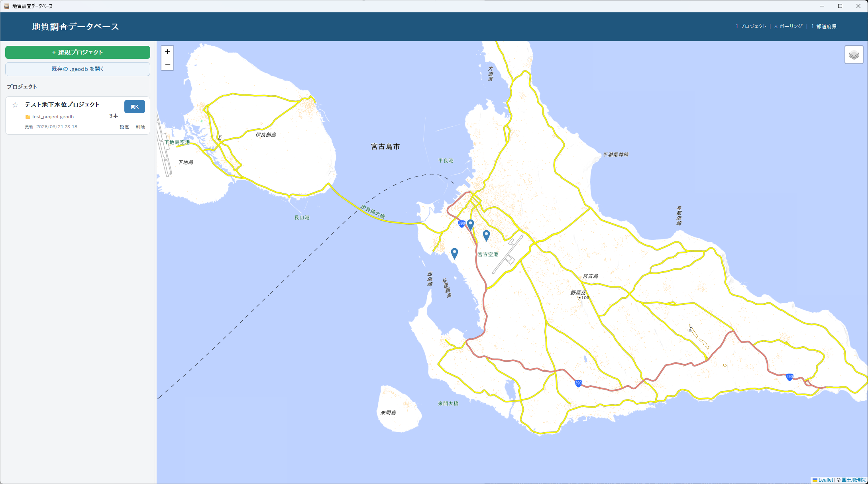The width and height of the screenshot is (868, 484).
Task: Click 既存の .geodb を開く button
Action: [x=78, y=69]
